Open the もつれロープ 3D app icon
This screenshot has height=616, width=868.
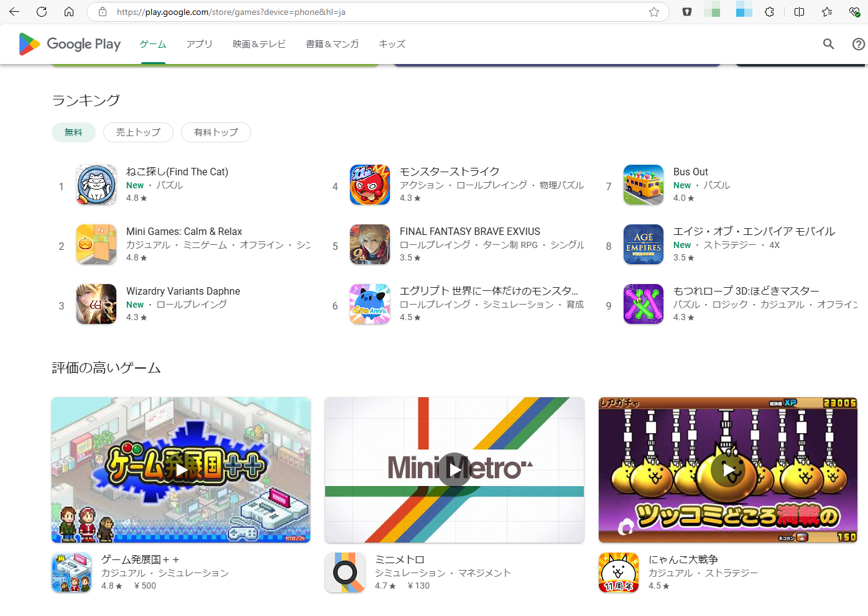pyautogui.click(x=644, y=304)
